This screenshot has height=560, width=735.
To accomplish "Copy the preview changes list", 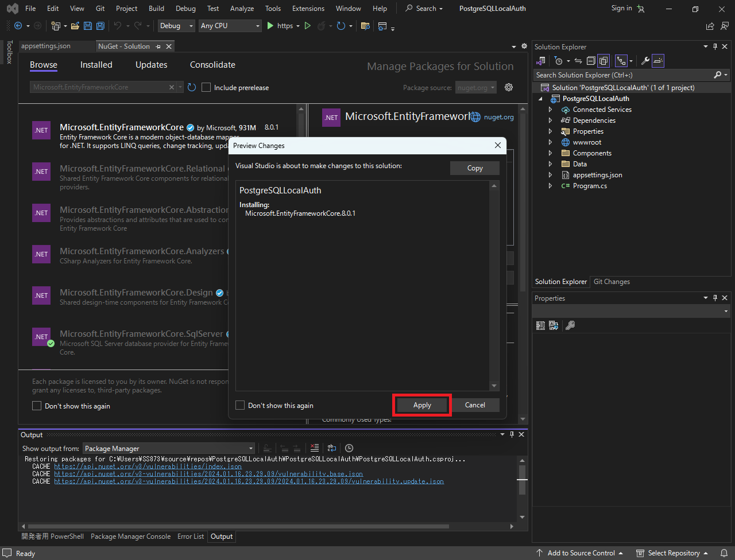I will (x=475, y=168).
